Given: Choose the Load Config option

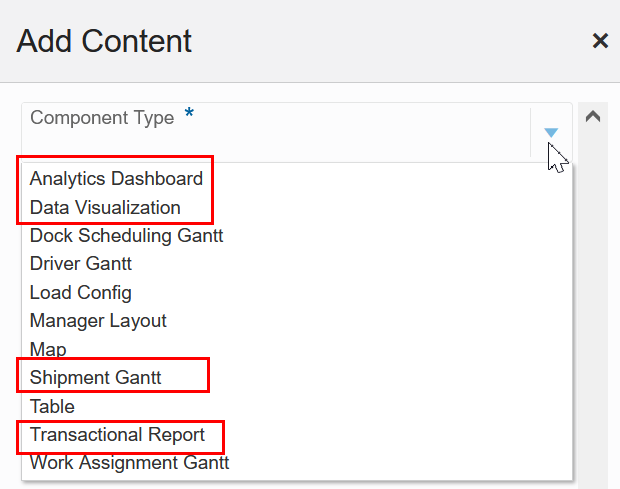Looking at the screenshot, I should [81, 293].
